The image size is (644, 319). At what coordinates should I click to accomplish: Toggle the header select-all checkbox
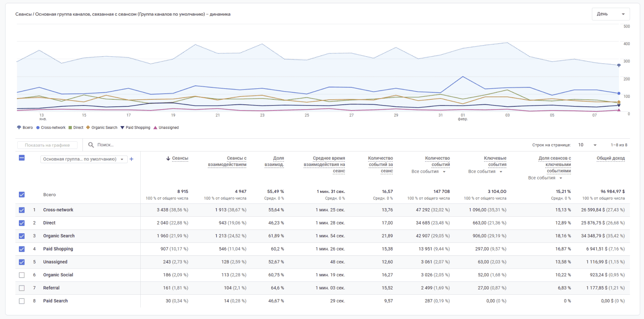click(x=22, y=158)
